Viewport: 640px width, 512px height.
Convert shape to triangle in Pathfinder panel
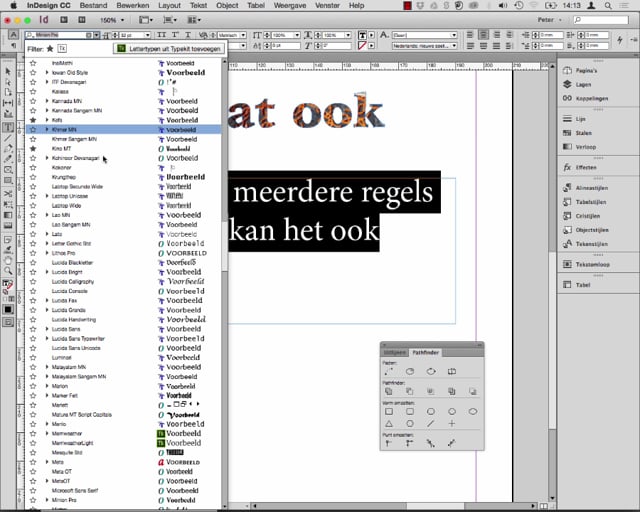tap(389, 424)
